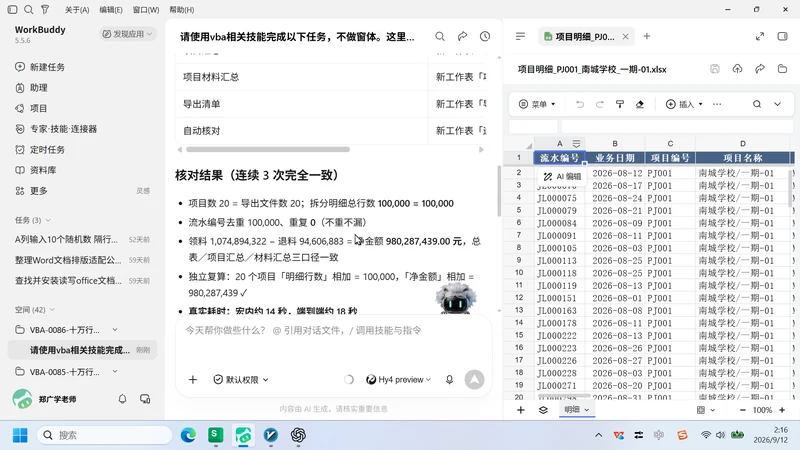Open Microsoft Edge from the taskbar
800x450 pixels.
click(x=188, y=435)
